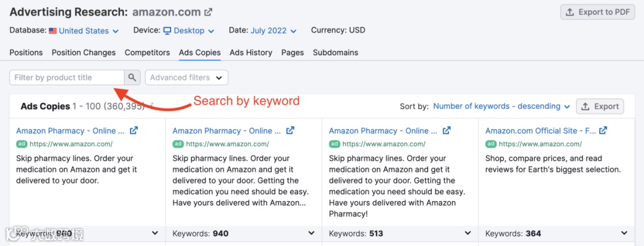Open the July 2022 date dropdown
Screen dimensions: 644x246
point(273,30)
